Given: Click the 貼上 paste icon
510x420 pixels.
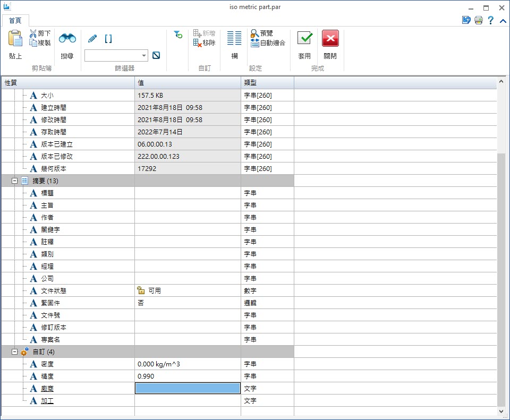Looking at the screenshot, I should click(x=15, y=38).
